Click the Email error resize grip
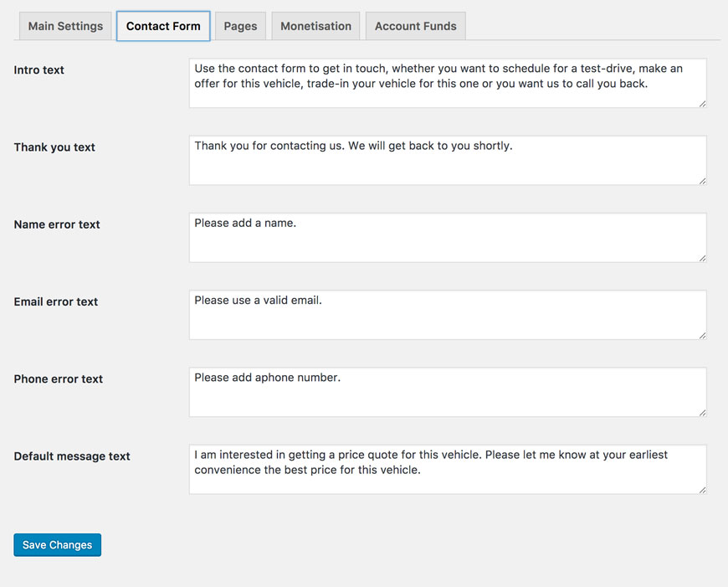This screenshot has height=587, width=728. (x=702, y=336)
